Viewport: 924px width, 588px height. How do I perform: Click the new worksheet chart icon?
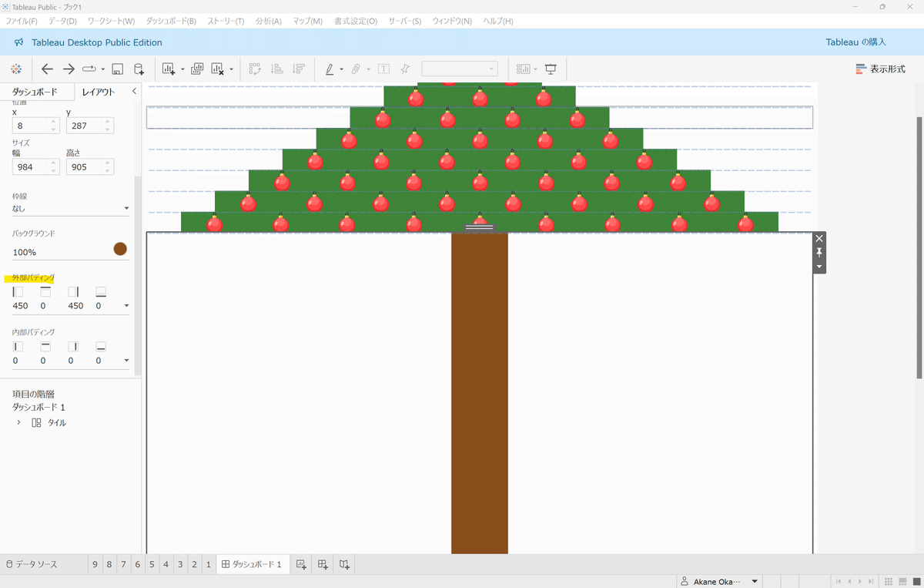169,69
